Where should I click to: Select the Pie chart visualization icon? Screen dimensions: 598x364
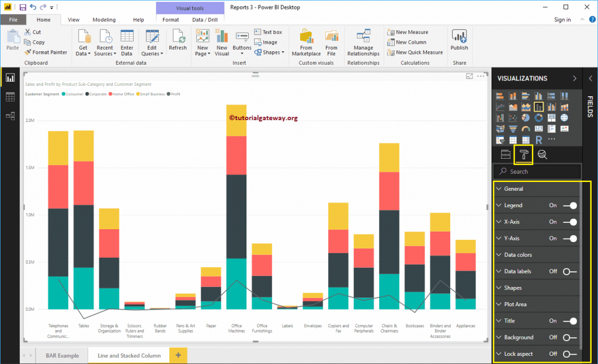click(x=526, y=117)
